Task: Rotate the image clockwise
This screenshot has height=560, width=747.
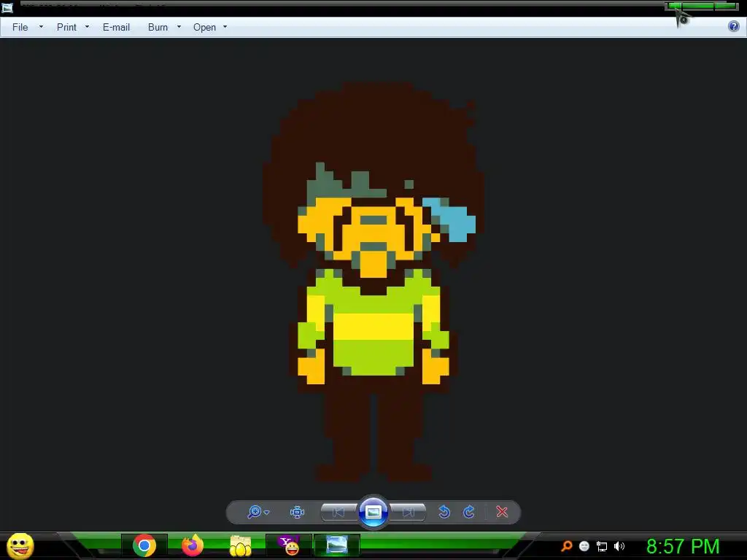Action: (469, 512)
